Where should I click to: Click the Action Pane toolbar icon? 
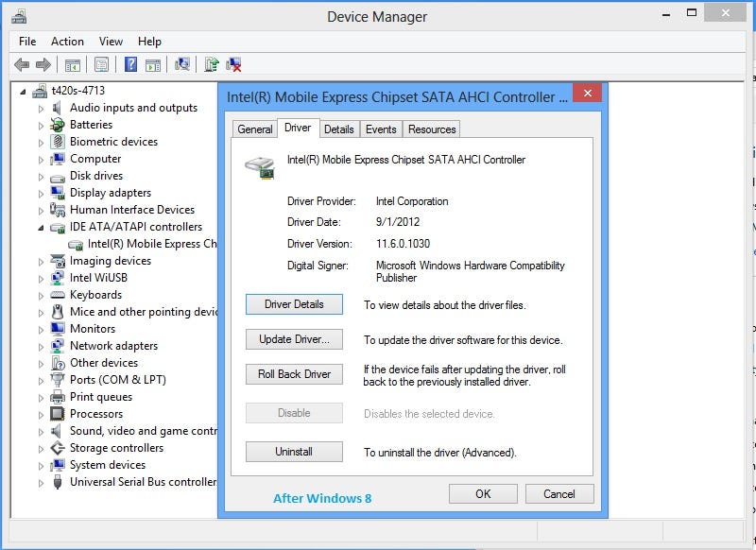tap(153, 64)
